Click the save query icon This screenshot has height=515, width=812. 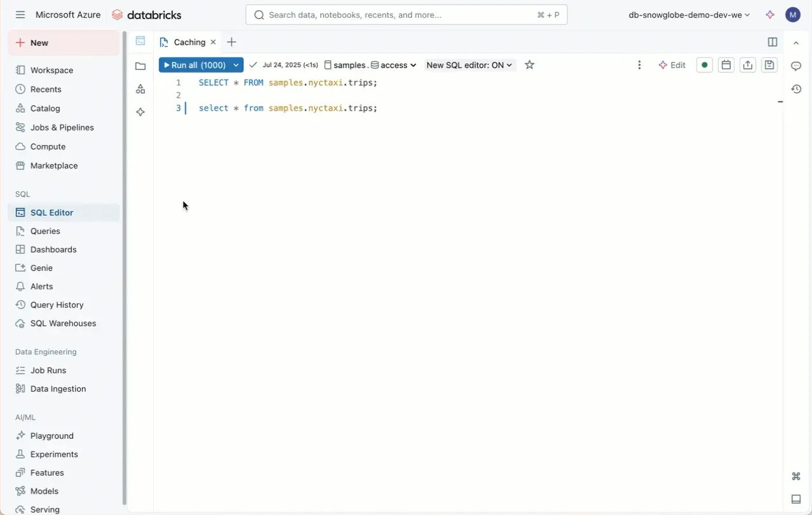pyautogui.click(x=769, y=65)
